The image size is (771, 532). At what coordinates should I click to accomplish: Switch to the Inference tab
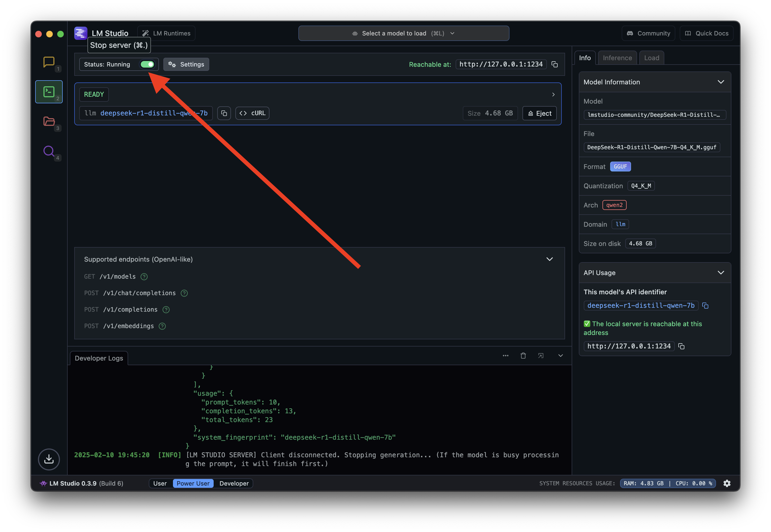(617, 58)
